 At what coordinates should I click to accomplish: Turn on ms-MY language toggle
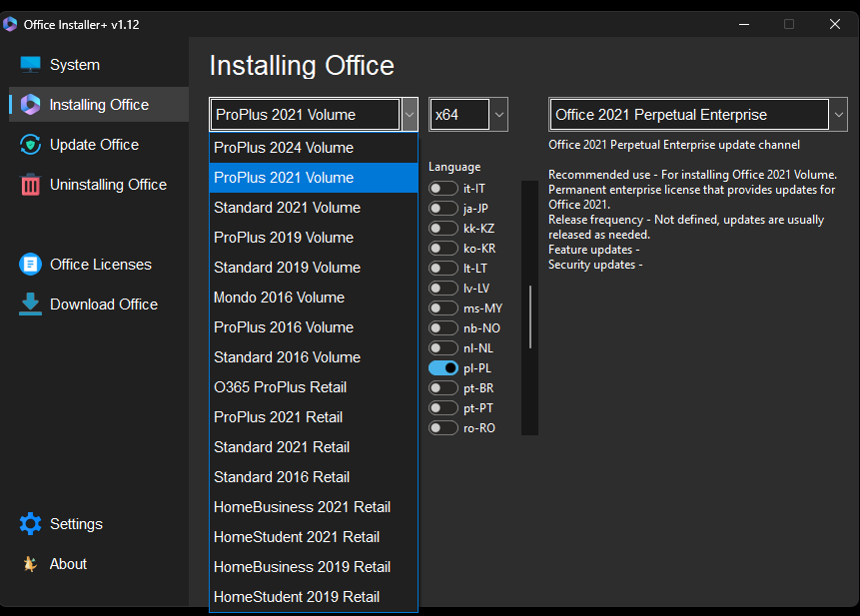coord(443,308)
